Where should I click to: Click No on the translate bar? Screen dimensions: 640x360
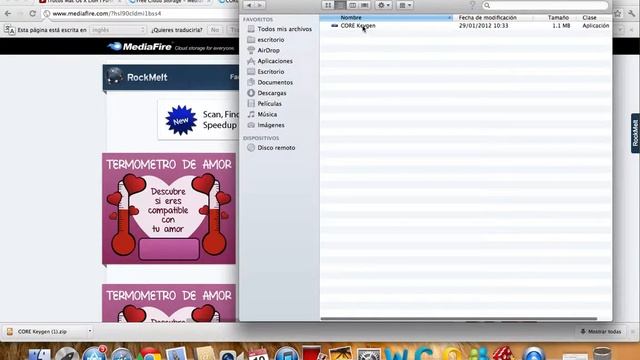point(215,30)
